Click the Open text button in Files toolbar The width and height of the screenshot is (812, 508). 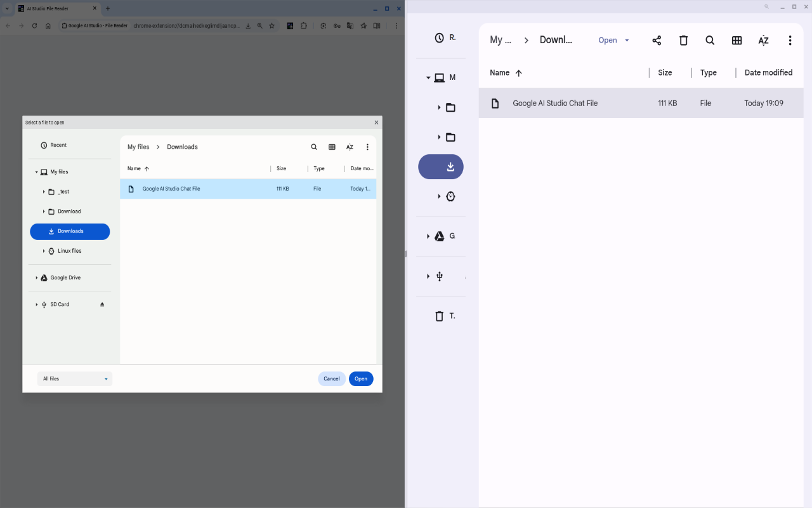[608, 40]
